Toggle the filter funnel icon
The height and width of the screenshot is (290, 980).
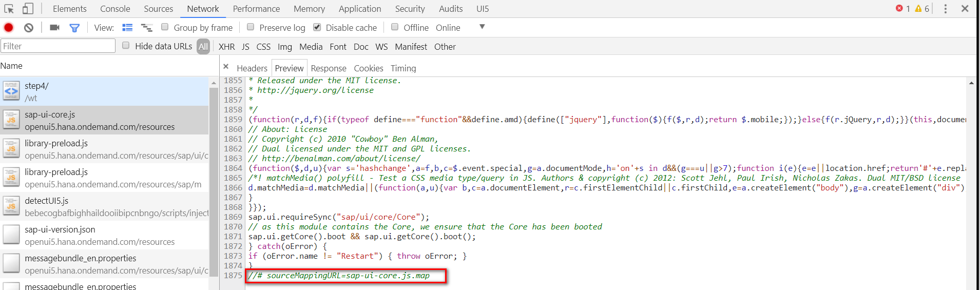tap(74, 28)
